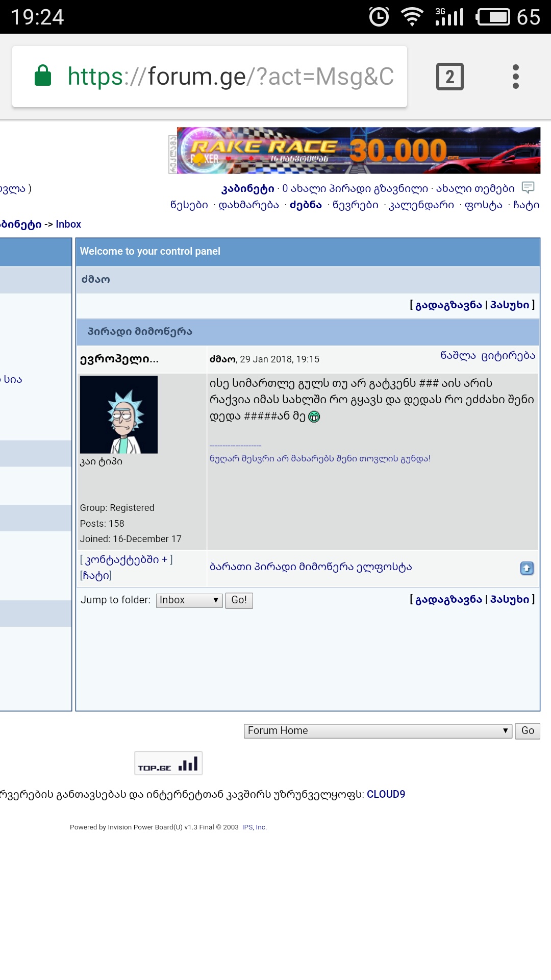Open 0 ახალი პირადი გზავნილი link
The height and width of the screenshot is (980, 551).
[x=355, y=189]
